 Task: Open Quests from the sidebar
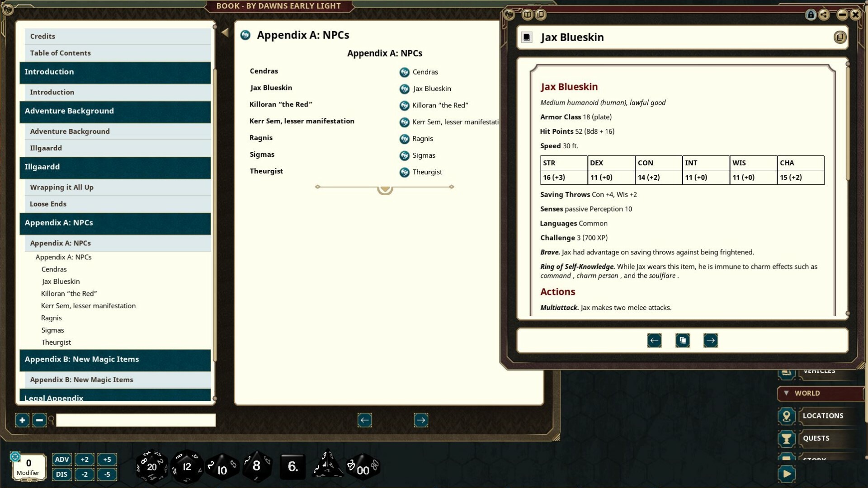tap(816, 438)
